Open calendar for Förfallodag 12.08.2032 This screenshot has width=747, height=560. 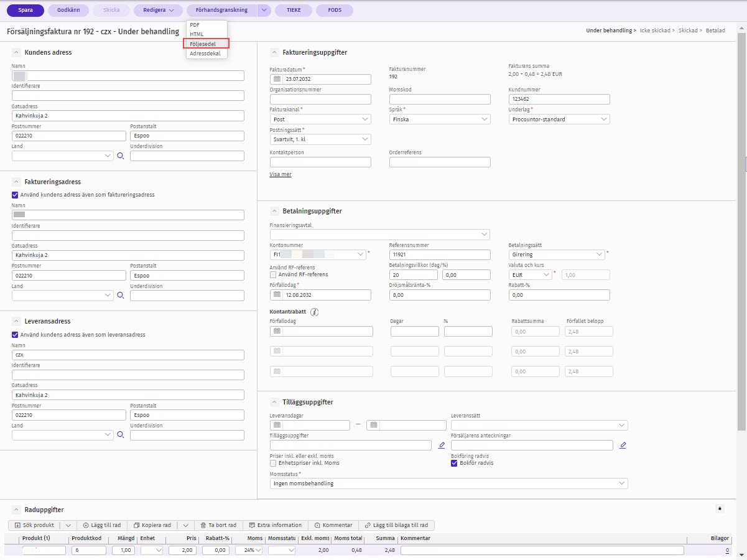[277, 294]
